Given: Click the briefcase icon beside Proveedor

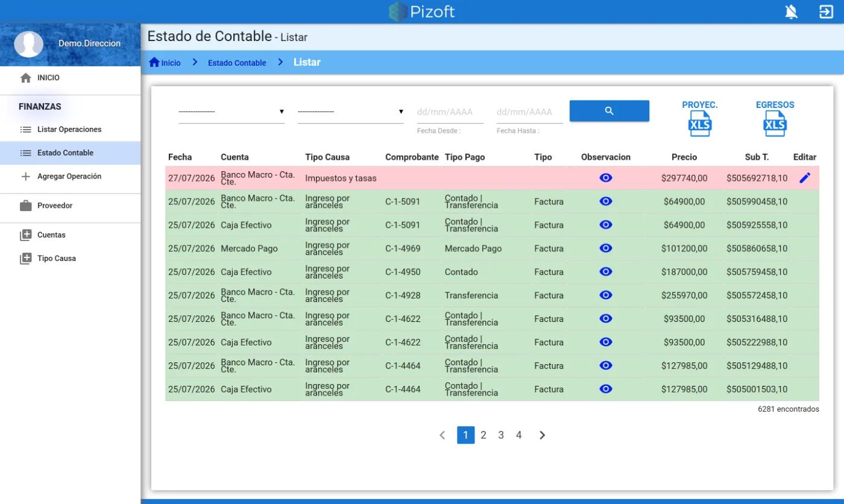Looking at the screenshot, I should click(x=25, y=206).
